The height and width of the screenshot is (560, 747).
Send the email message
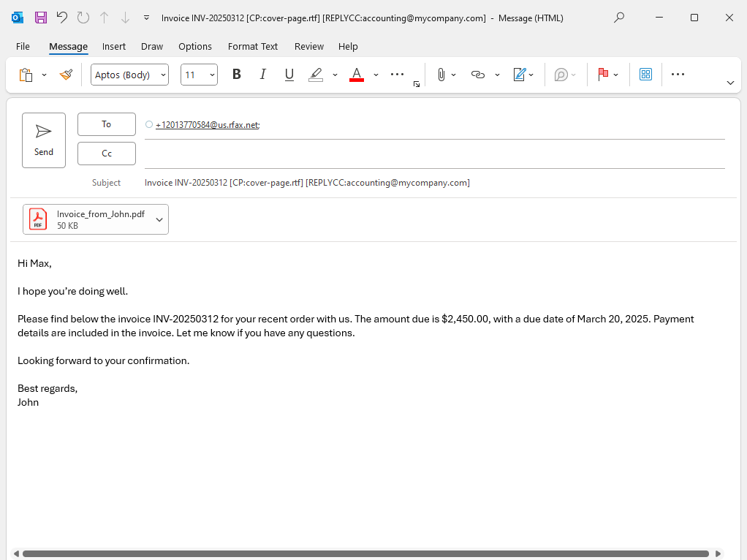pyautogui.click(x=44, y=140)
